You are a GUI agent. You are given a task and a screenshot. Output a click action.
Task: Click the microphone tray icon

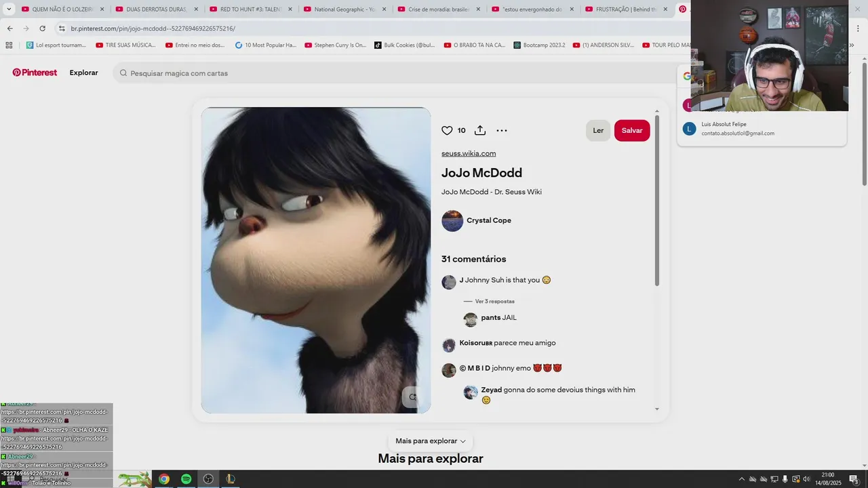click(x=785, y=479)
